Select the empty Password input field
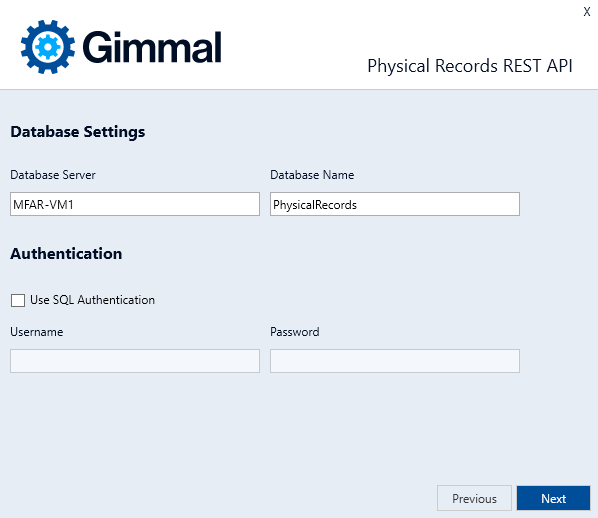The image size is (598, 518). (x=395, y=361)
